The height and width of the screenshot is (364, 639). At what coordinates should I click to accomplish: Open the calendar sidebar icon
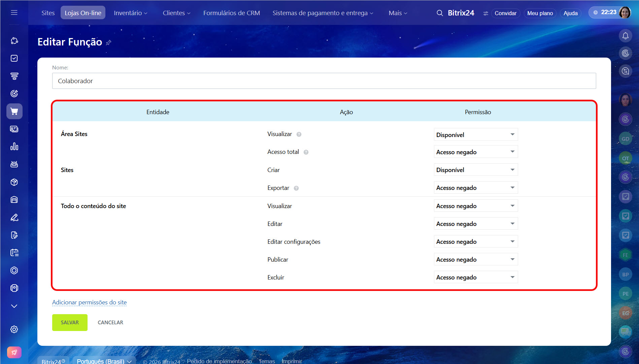tap(14, 253)
